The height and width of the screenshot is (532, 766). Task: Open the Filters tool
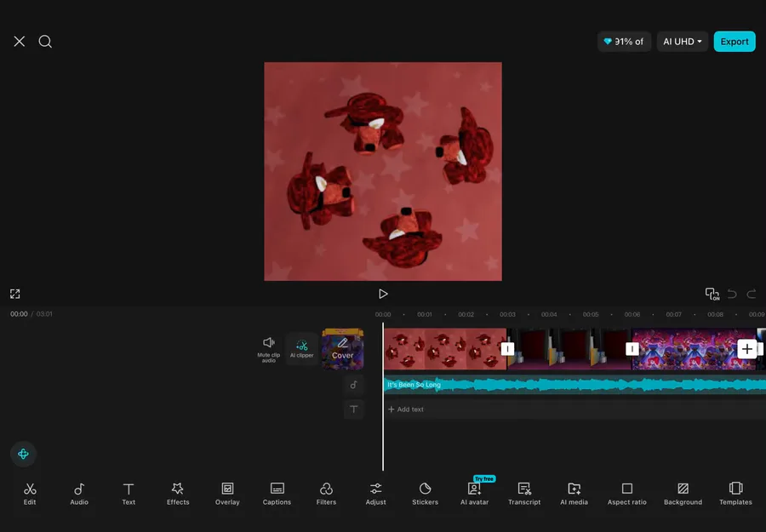(326, 494)
